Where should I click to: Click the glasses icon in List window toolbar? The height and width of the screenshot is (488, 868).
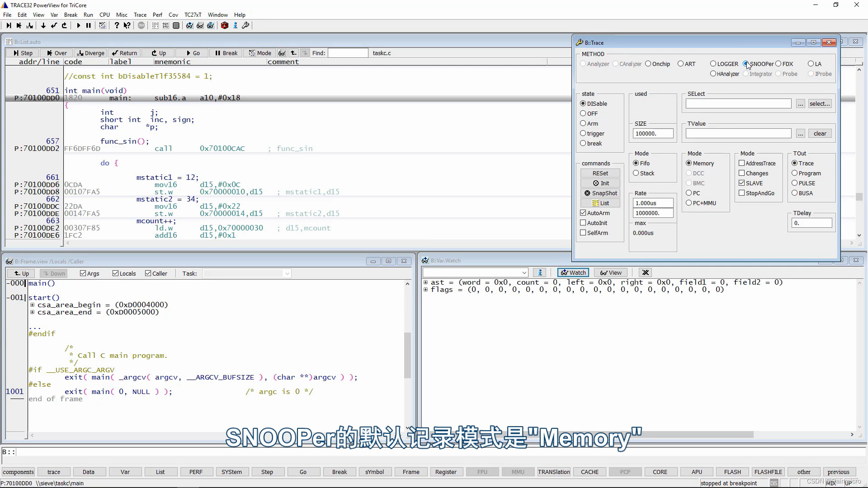pos(282,53)
